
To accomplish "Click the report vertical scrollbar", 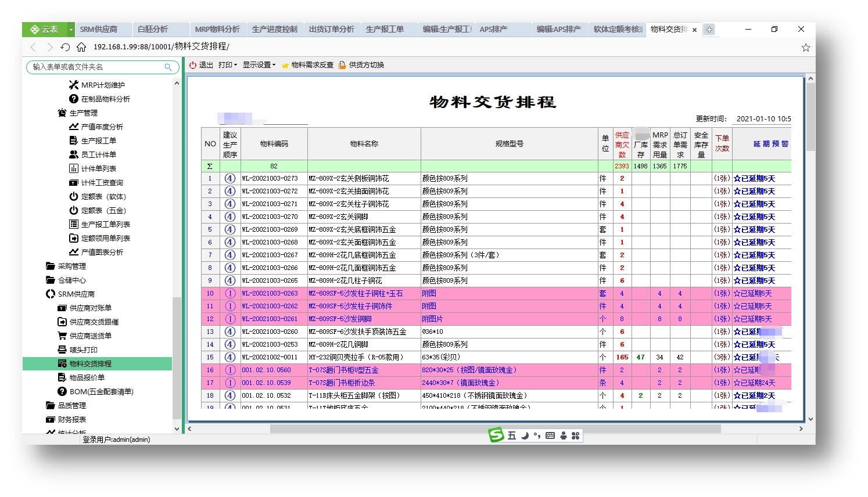I will click(x=810, y=116).
